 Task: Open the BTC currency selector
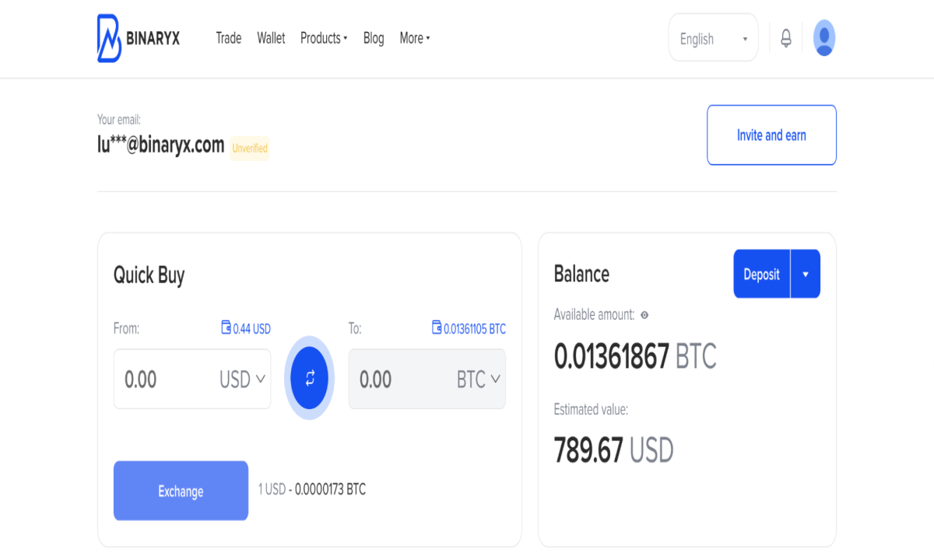[x=478, y=380]
